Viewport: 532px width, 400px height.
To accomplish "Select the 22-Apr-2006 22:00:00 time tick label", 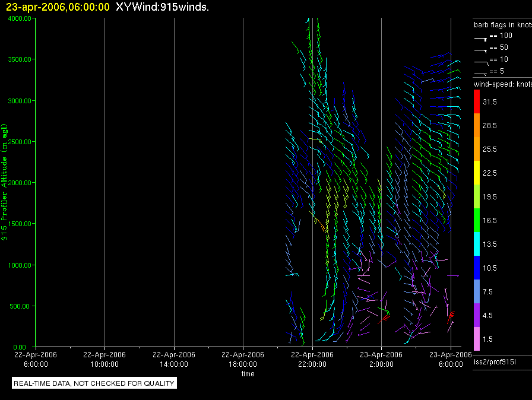I will (312, 358).
